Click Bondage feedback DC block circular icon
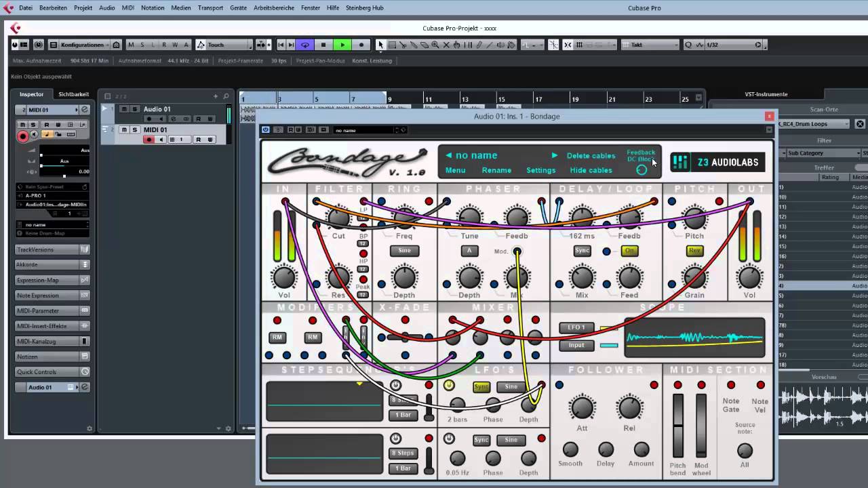The image size is (868, 488). pyautogui.click(x=642, y=169)
